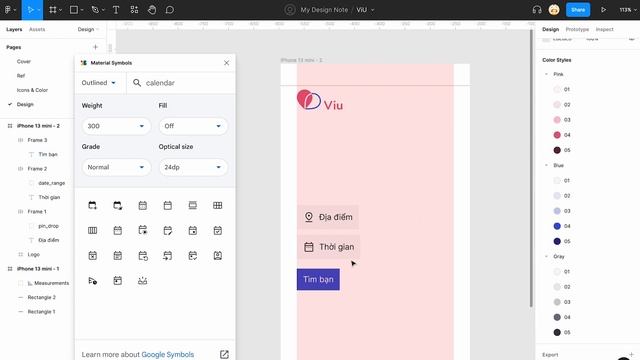Select the Text tool
This screenshot has height=360, width=640.
[x=116, y=10]
